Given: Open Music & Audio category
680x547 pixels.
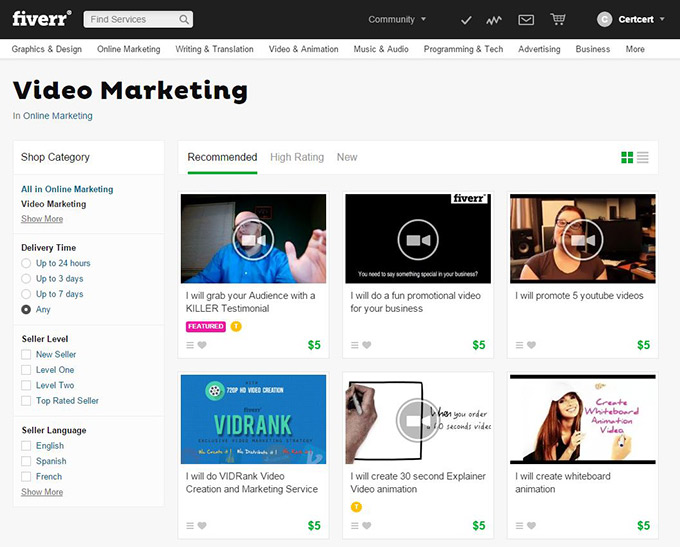Looking at the screenshot, I should pos(381,49).
